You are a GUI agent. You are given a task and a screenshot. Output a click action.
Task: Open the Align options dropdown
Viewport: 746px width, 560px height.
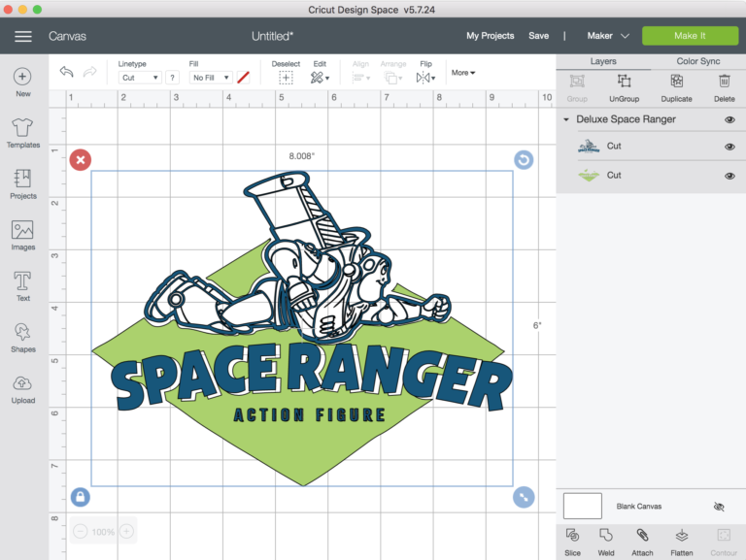pyautogui.click(x=360, y=78)
